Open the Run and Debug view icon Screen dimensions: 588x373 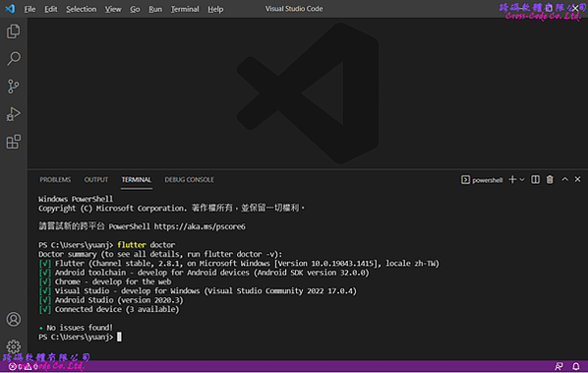click(14, 114)
